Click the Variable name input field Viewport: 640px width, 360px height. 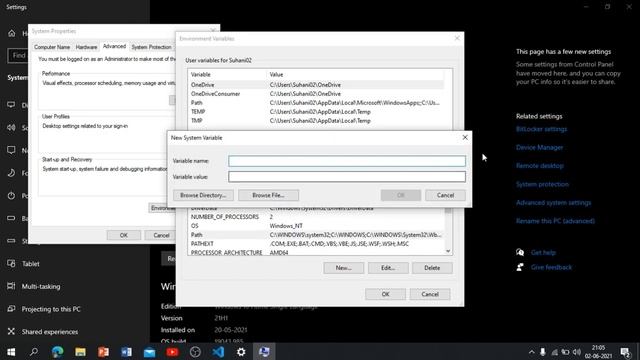click(347, 161)
